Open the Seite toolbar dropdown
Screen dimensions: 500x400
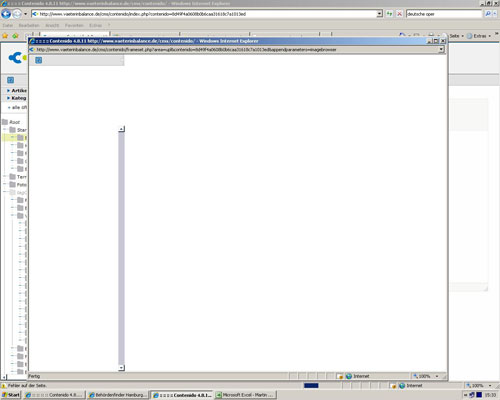pos(457,36)
